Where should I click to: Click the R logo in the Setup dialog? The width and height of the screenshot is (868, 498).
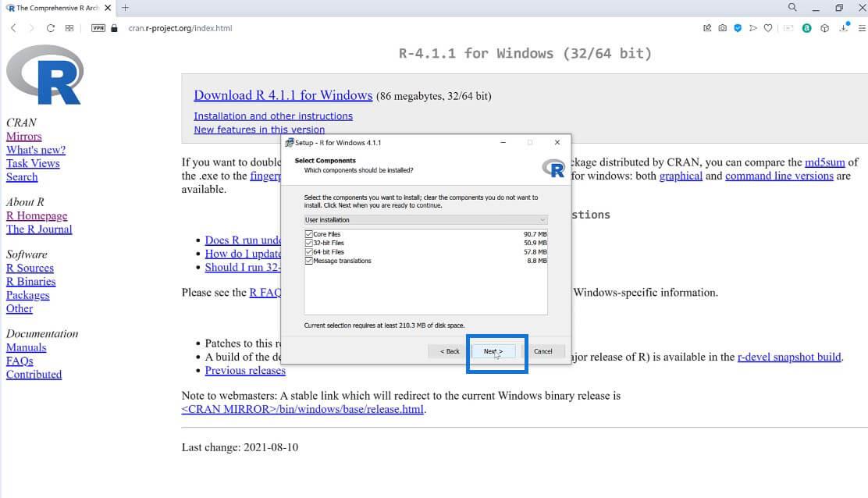pos(553,168)
